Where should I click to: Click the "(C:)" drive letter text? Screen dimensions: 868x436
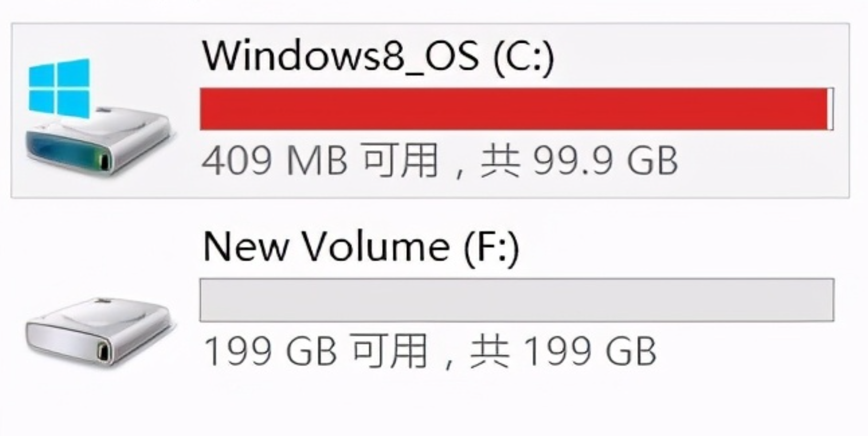tap(523, 55)
